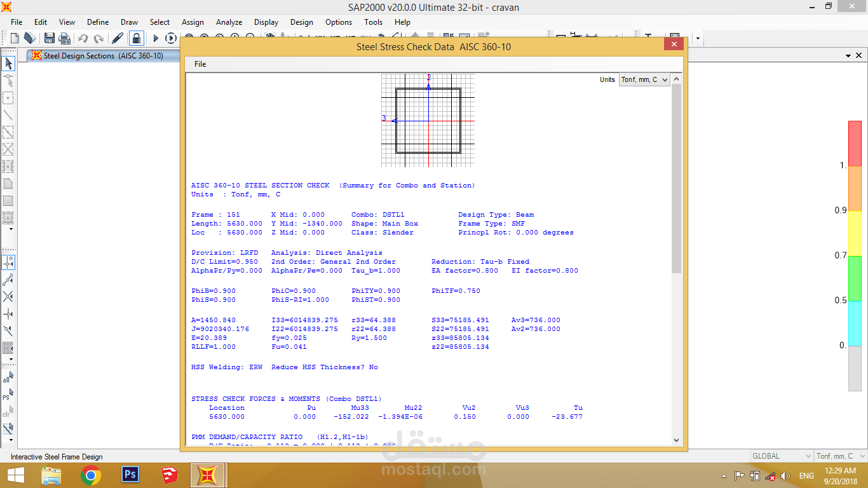Select the Reshape Object tool
Viewport: 868px width, 488px height.
8,81
